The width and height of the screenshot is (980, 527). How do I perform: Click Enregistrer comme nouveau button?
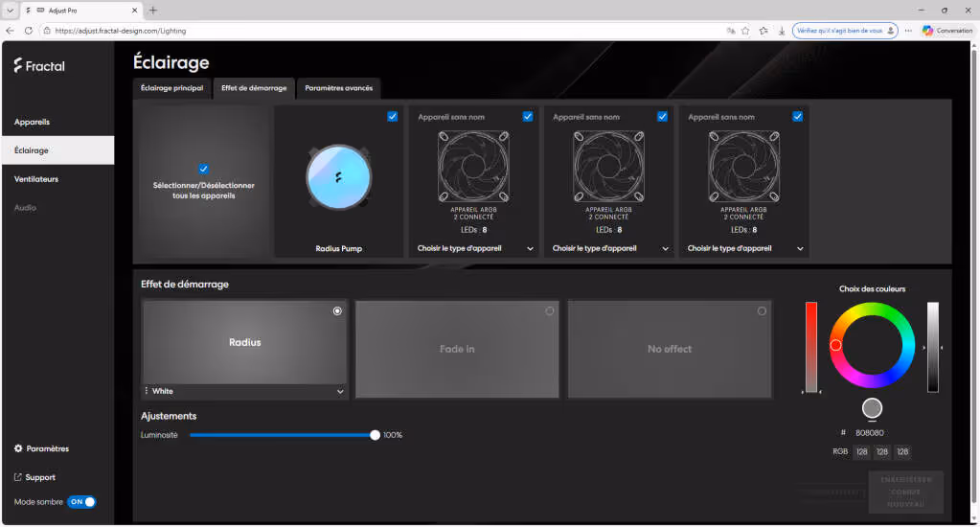pos(906,492)
